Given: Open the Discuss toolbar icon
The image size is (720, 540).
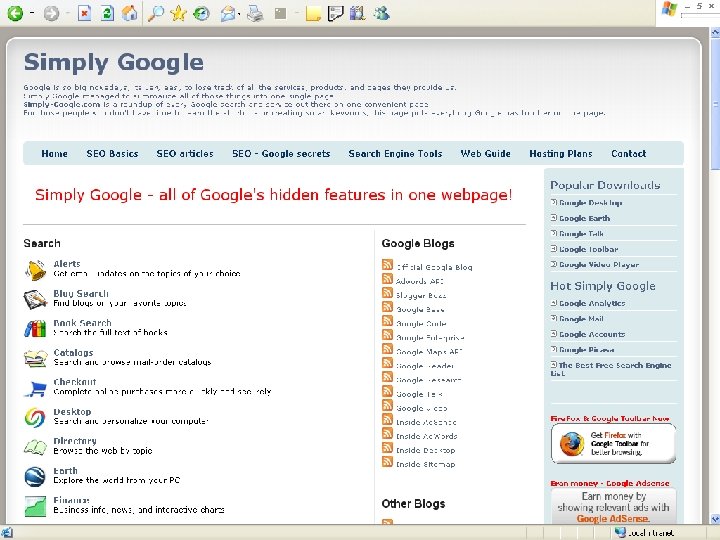Looking at the screenshot, I should pyautogui.click(x=336, y=14).
